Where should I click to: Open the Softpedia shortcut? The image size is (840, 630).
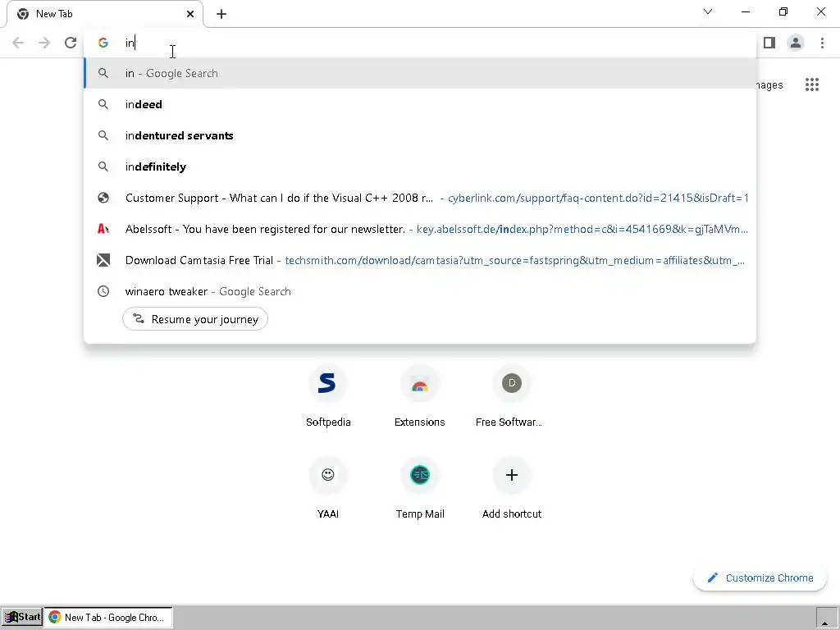pos(328,397)
